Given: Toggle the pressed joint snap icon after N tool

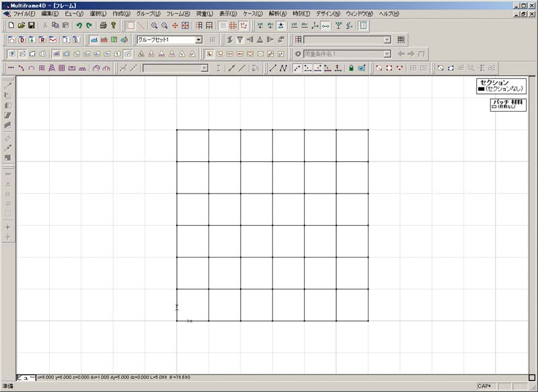Looking at the screenshot, I should (297, 68).
